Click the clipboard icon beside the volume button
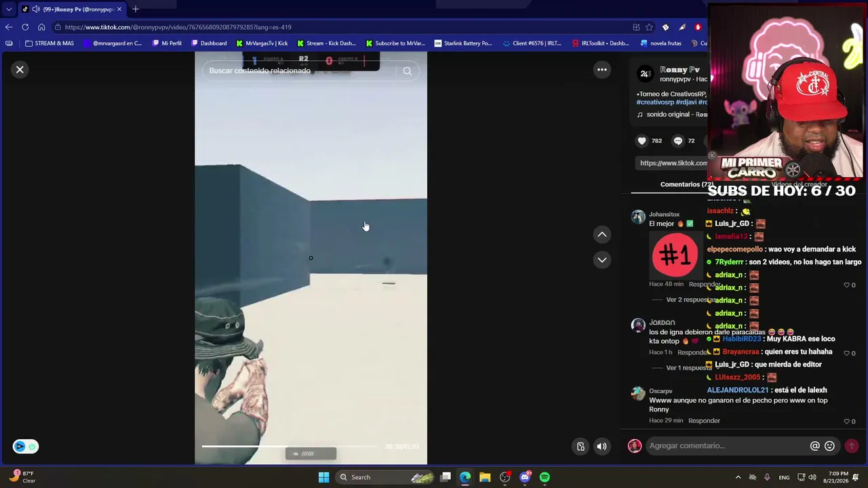868x488 pixels. [x=580, y=446]
